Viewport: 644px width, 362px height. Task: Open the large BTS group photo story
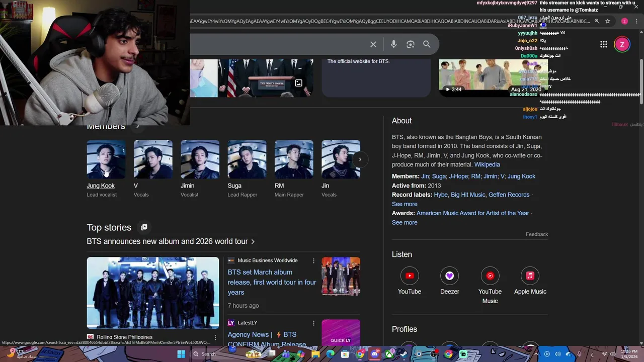[x=153, y=293]
